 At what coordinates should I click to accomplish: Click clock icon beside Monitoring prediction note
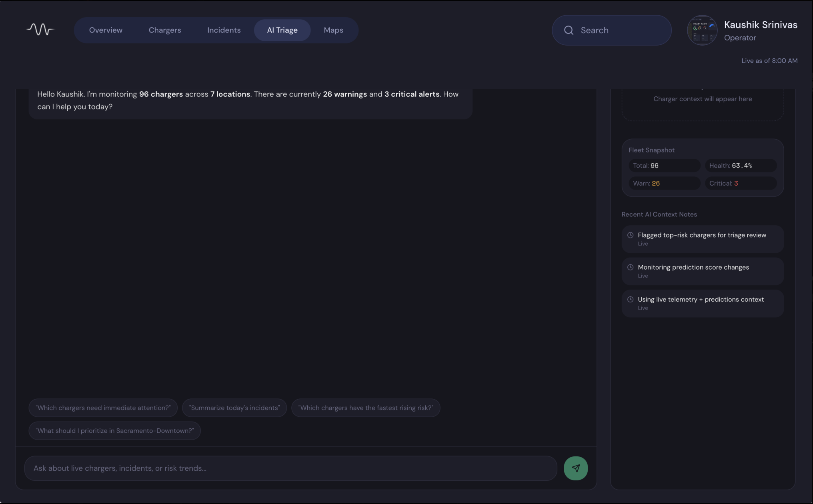click(630, 267)
